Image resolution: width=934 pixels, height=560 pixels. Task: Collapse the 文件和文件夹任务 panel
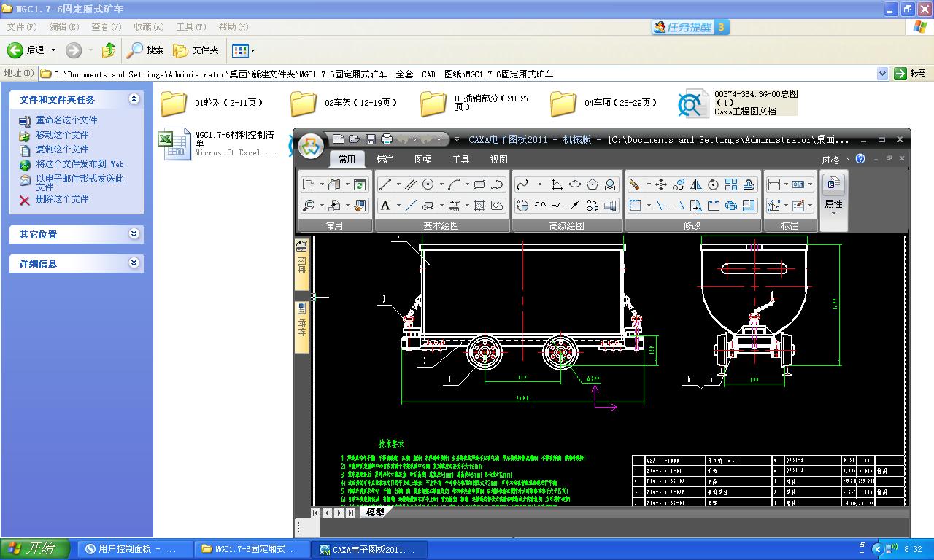click(x=134, y=99)
